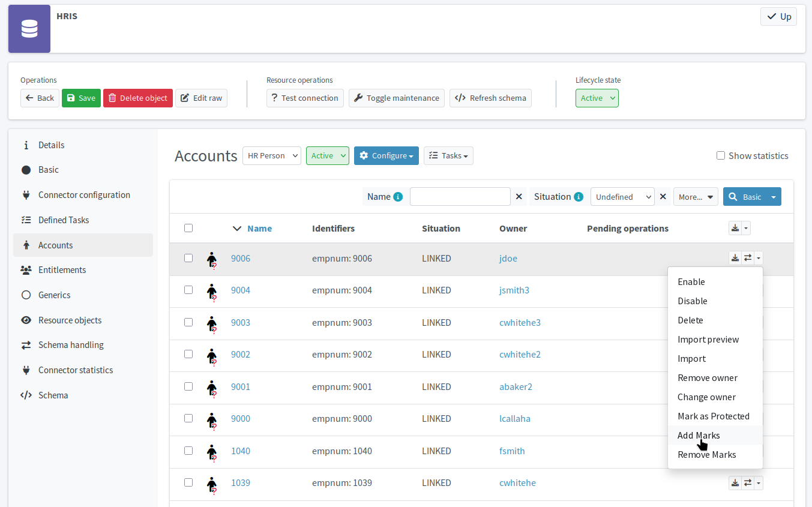Check the checkbox for account 9003

pos(188,322)
